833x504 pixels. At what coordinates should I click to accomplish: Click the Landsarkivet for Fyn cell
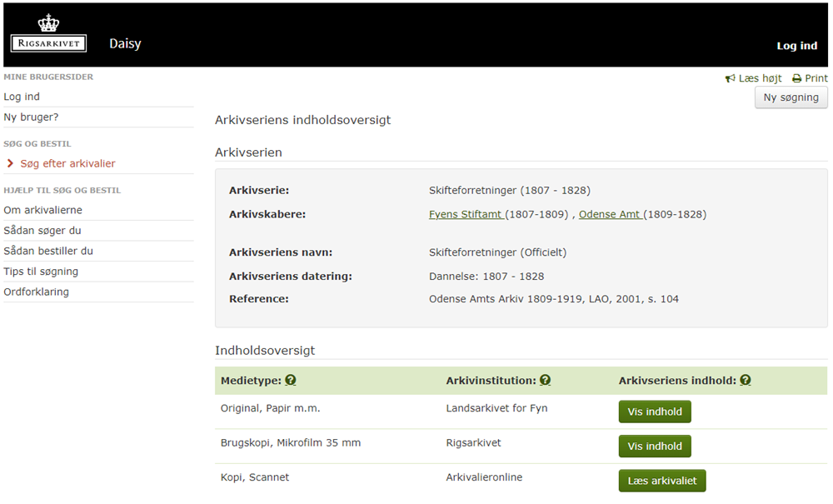(x=496, y=408)
